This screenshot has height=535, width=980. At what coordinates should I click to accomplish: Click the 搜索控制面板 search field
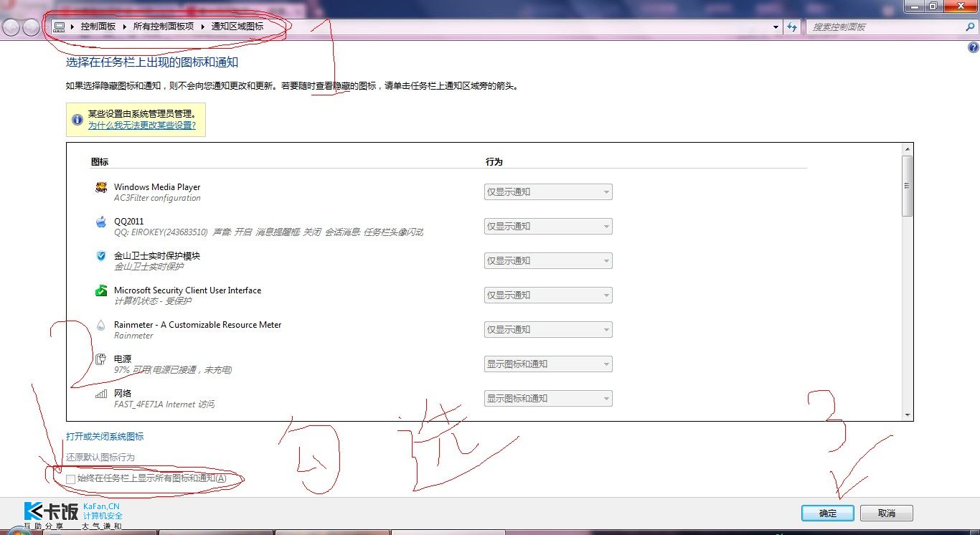tap(886, 27)
